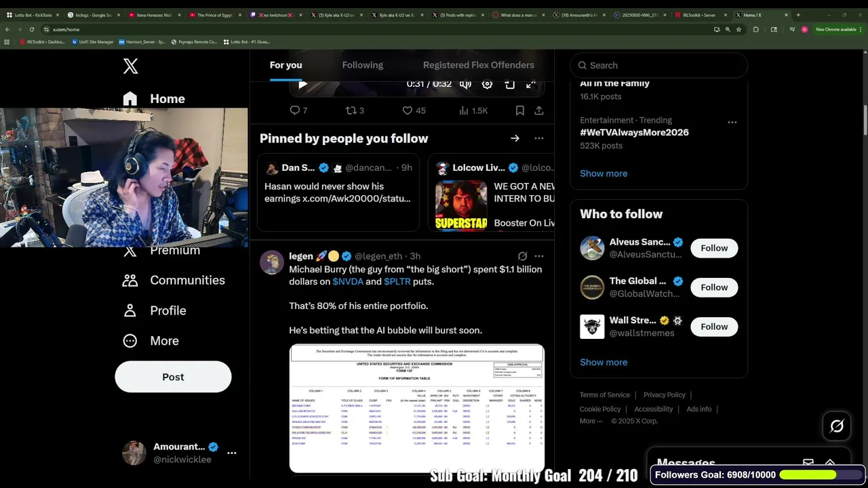The height and width of the screenshot is (488, 868).
Task: Switch to the Following tab
Action: pyautogui.click(x=363, y=65)
